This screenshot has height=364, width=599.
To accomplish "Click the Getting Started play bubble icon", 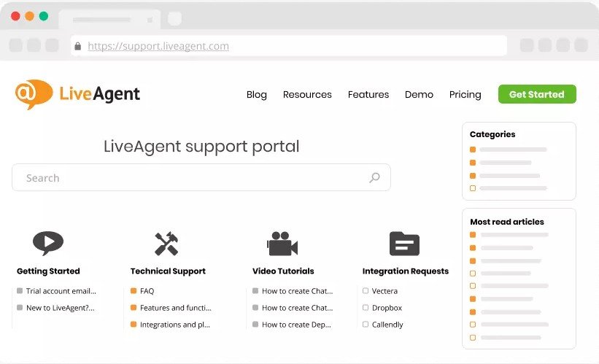I will point(48,243).
